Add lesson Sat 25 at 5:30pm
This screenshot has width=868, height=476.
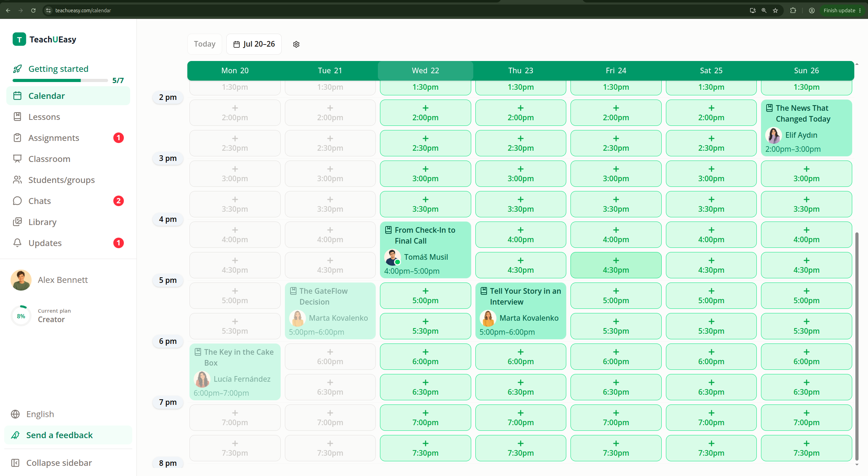click(x=711, y=326)
